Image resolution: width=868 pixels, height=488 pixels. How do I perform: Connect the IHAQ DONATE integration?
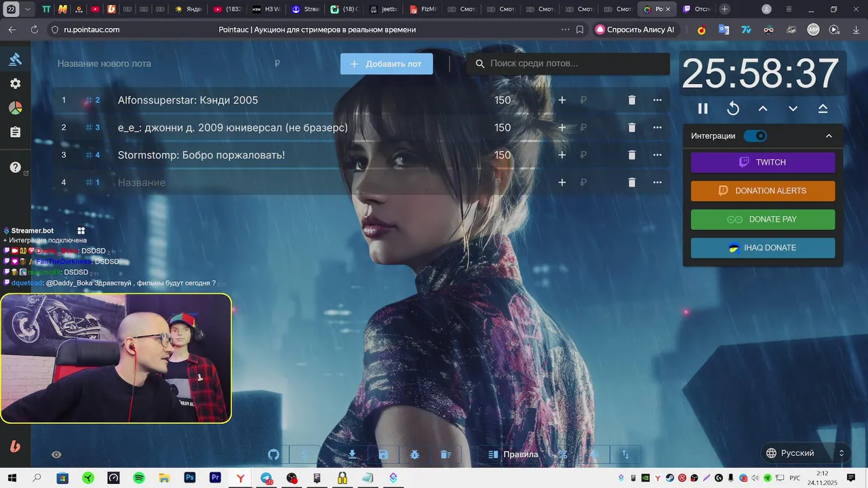(x=763, y=248)
